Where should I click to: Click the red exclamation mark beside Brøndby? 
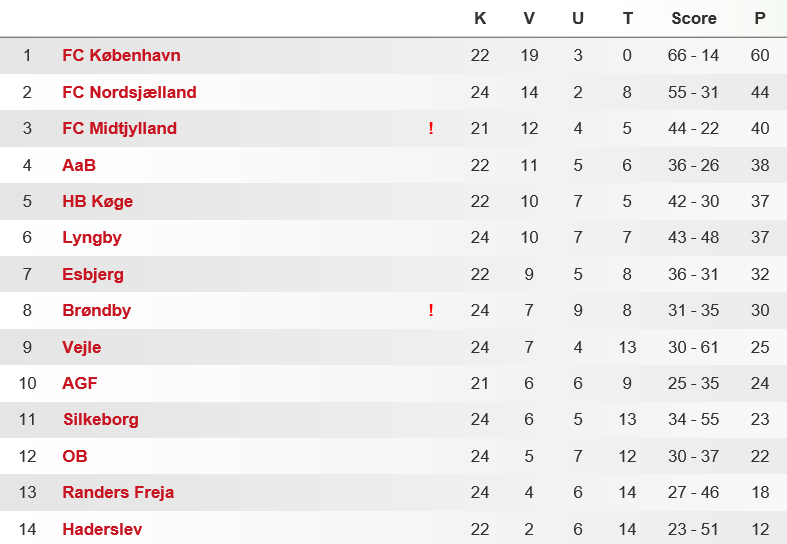[431, 311]
